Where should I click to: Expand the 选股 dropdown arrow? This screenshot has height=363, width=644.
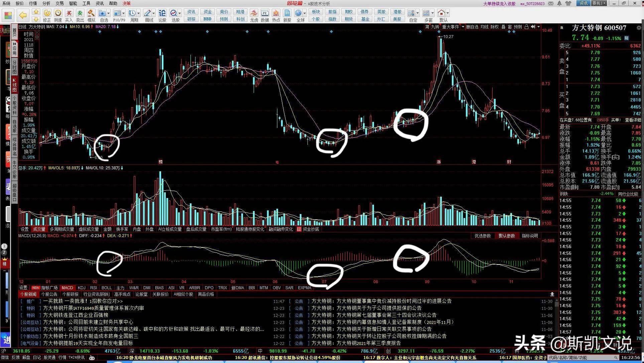[x=180, y=13]
